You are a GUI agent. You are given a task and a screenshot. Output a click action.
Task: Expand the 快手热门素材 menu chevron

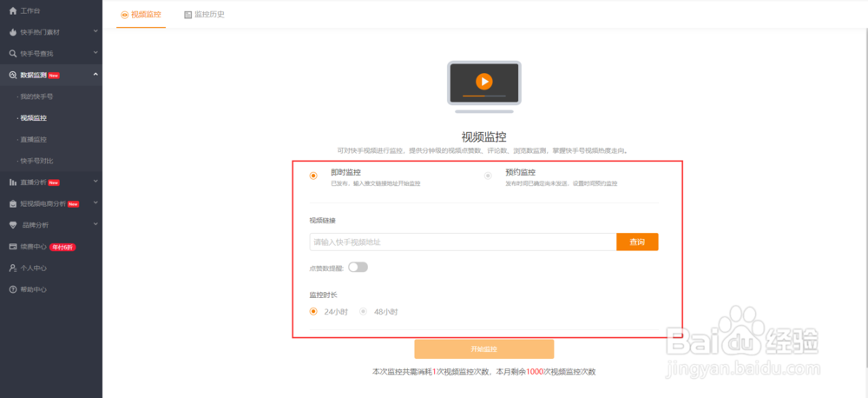click(x=95, y=31)
